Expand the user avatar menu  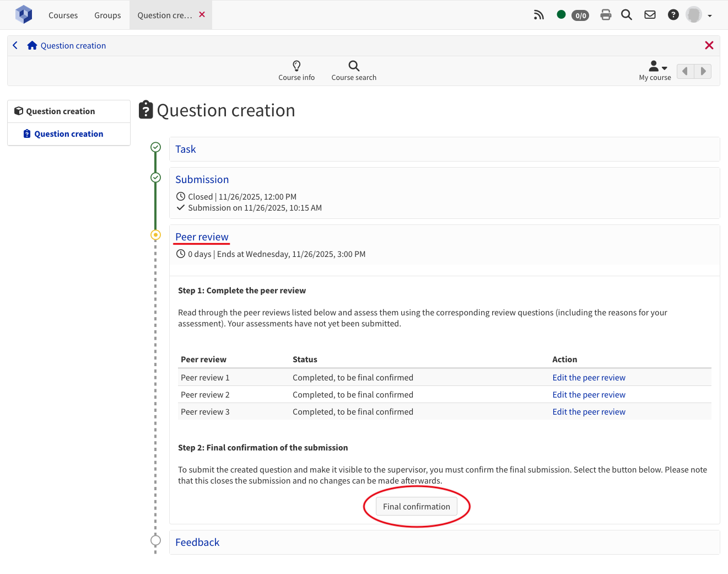click(699, 15)
